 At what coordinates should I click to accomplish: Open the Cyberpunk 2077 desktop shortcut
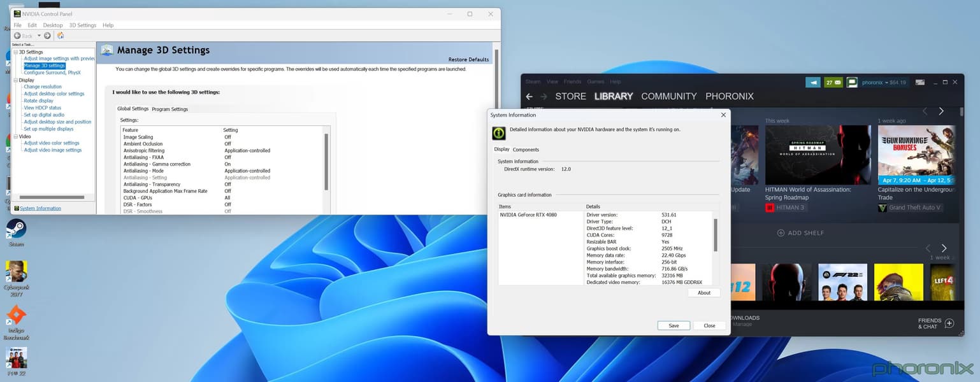coord(16,275)
